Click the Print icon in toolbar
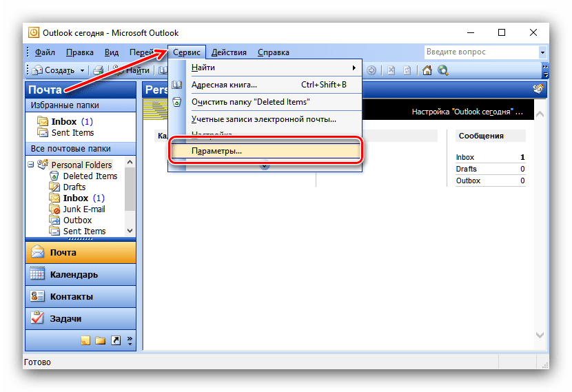 coord(98,70)
